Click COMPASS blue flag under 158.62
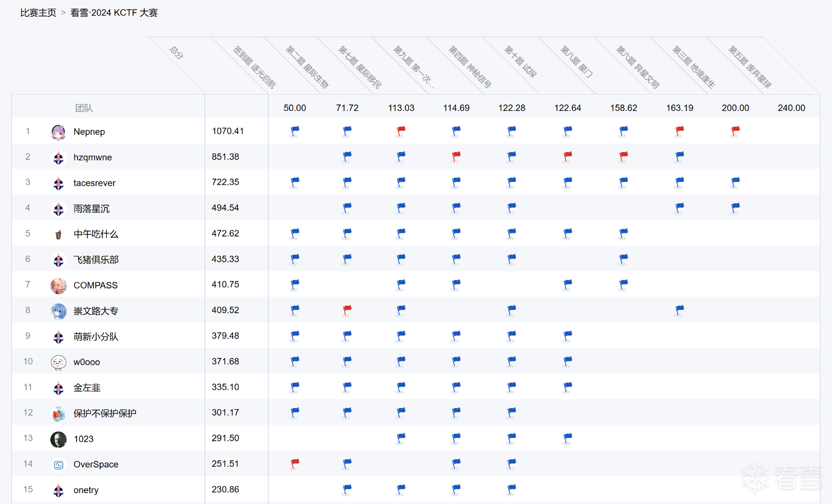 (x=624, y=284)
